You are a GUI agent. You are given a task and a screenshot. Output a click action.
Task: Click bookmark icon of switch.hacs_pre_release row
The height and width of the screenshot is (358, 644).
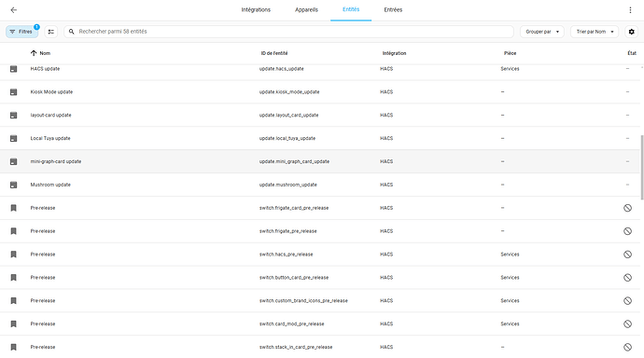pos(14,255)
